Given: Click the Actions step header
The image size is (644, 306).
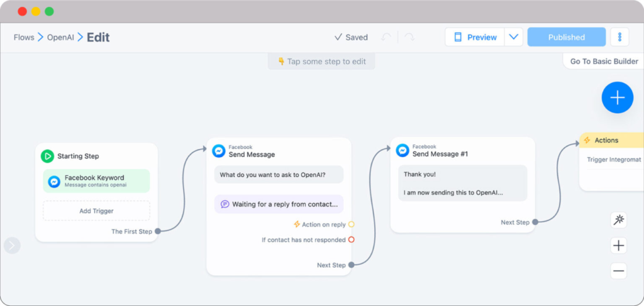Looking at the screenshot, I should [611, 140].
